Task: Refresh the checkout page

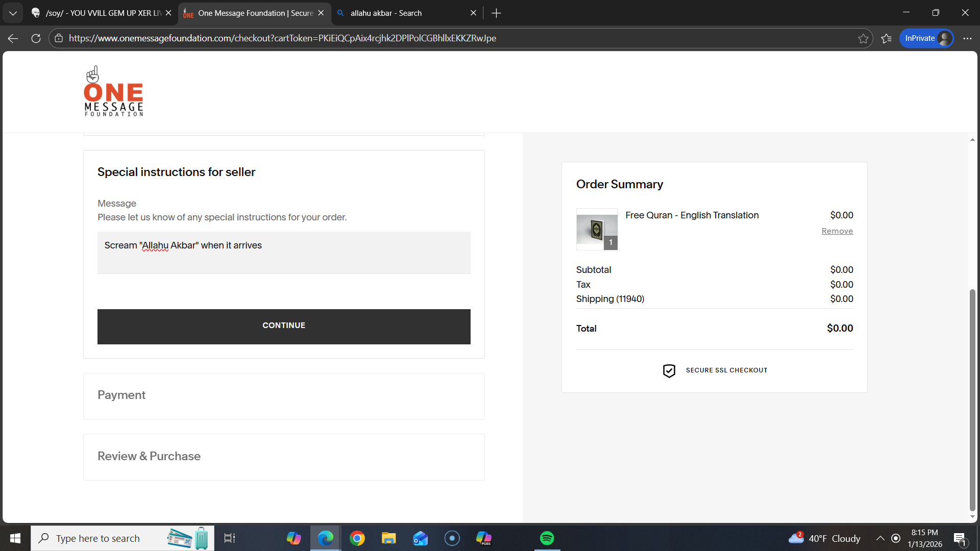Action: [36, 38]
